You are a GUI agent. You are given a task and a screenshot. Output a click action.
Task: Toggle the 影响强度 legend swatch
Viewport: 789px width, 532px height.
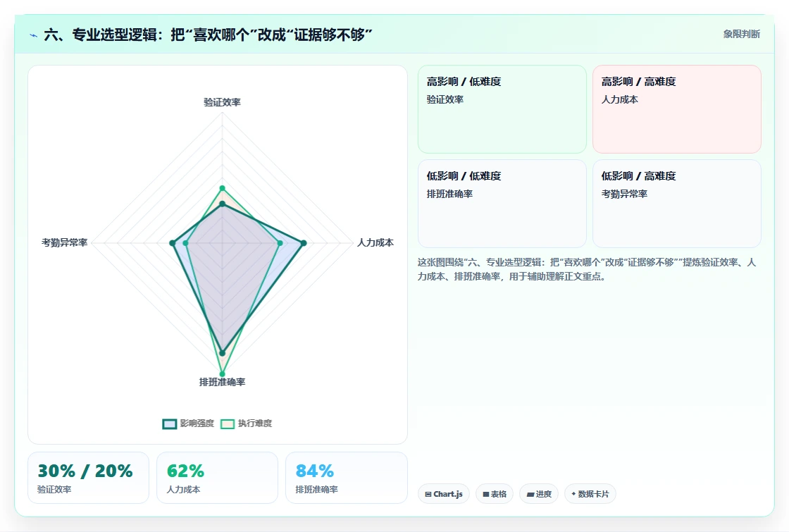tap(170, 423)
